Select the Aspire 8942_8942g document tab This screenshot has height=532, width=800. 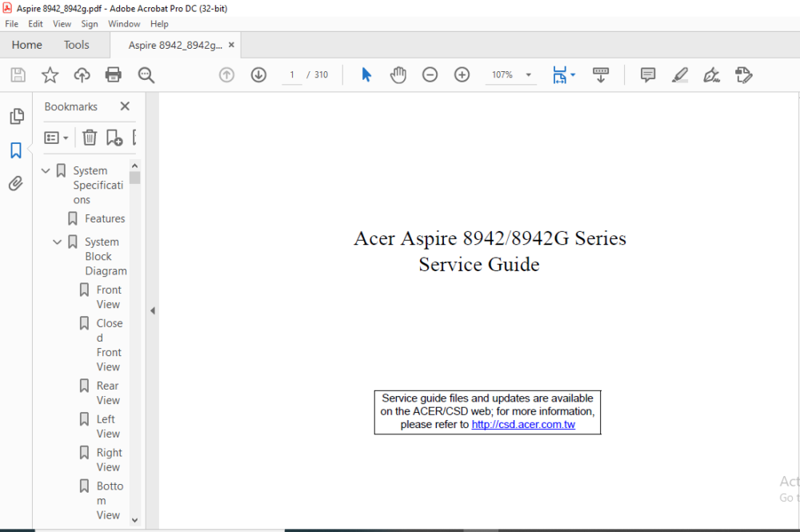pyautogui.click(x=175, y=46)
